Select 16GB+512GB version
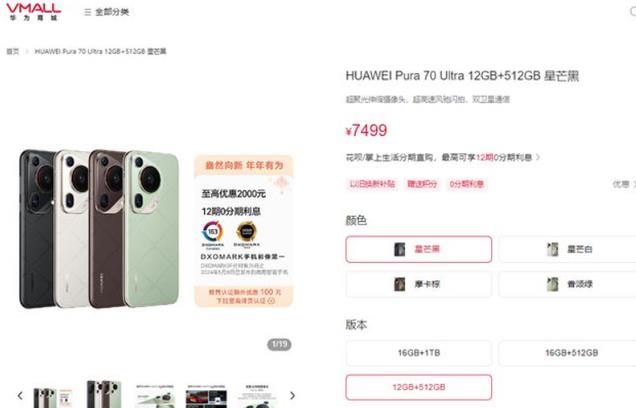The width and height of the screenshot is (636, 408). [x=568, y=353]
